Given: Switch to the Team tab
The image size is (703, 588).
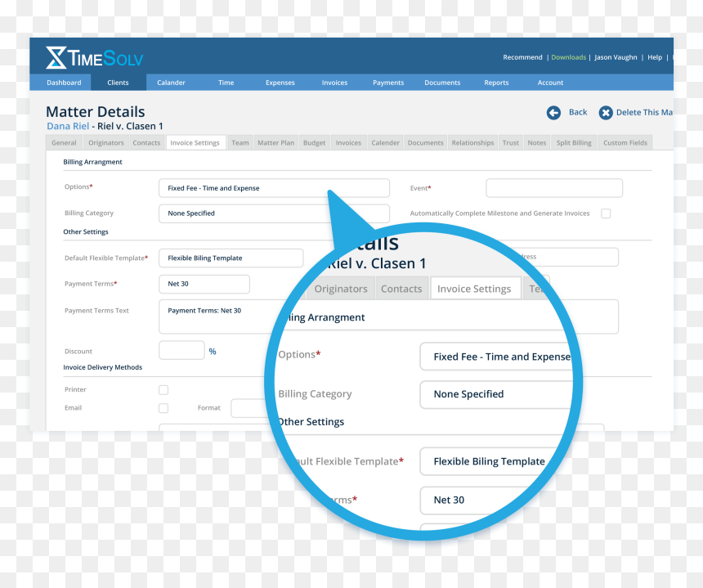Looking at the screenshot, I should (x=240, y=142).
